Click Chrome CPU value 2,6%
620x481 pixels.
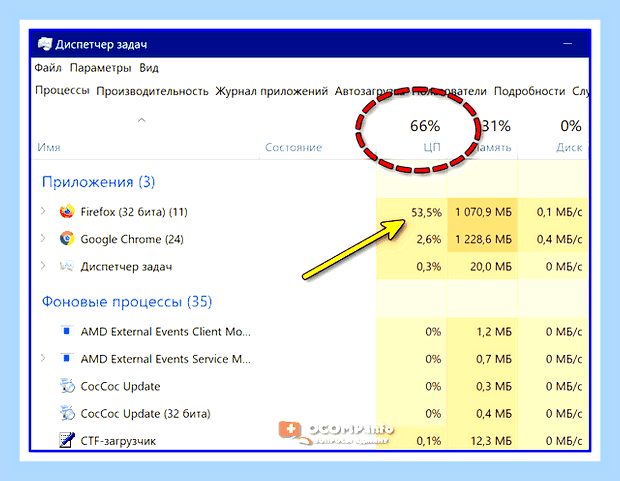[x=429, y=239]
